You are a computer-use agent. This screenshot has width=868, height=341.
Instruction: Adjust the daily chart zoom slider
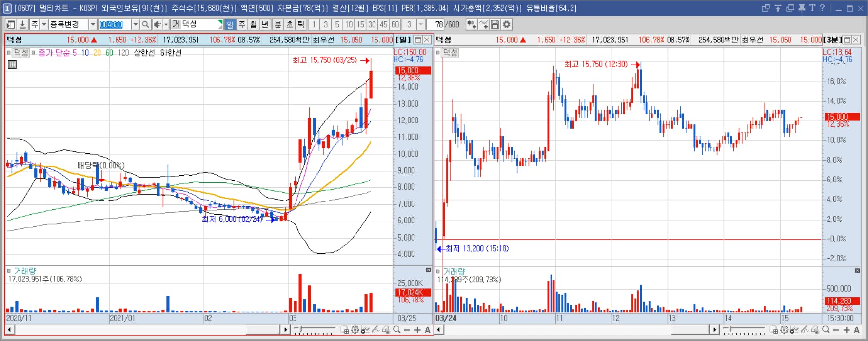point(315,330)
